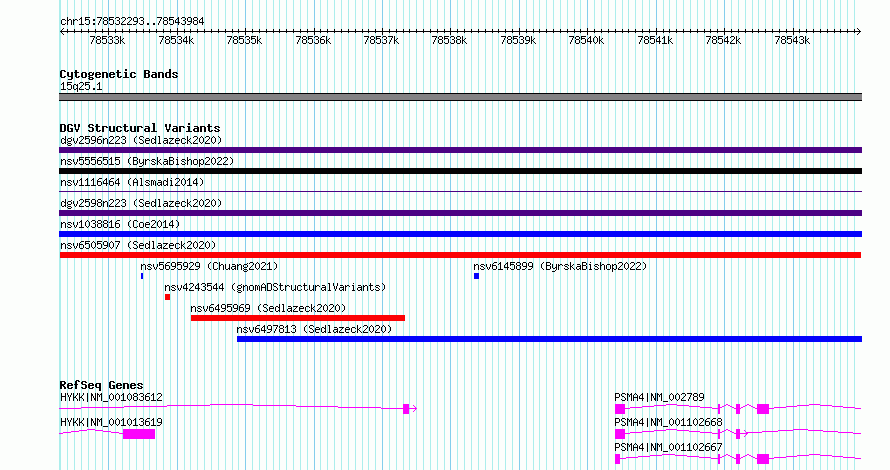
Task: Select the thin purple line of nsv1116464
Action: 460,192
